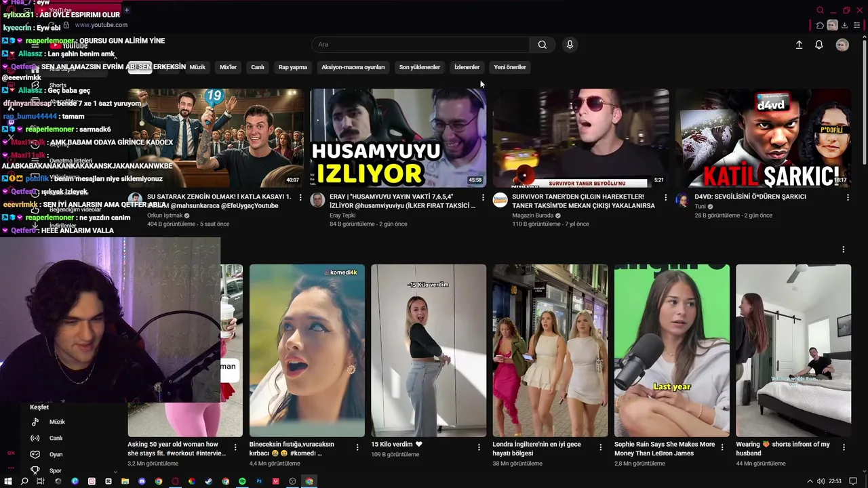This screenshot has width=868, height=488.
Task: Open the Eray Tepki channel link
Action: pyautogui.click(x=342, y=216)
